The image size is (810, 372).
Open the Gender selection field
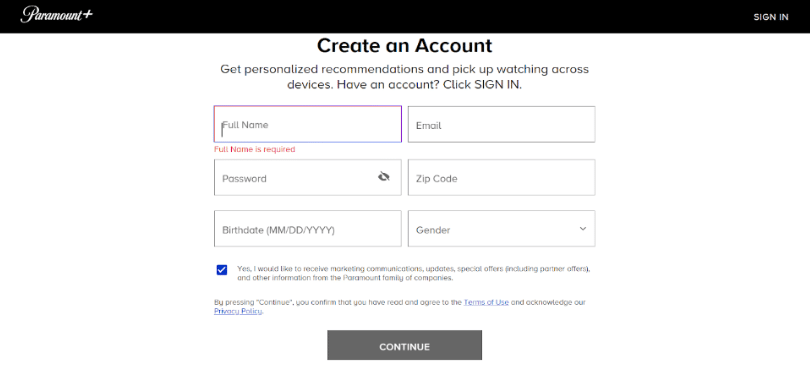click(x=501, y=228)
